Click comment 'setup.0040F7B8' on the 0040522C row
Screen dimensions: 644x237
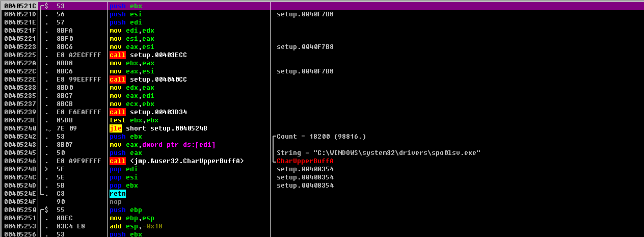tap(305, 71)
